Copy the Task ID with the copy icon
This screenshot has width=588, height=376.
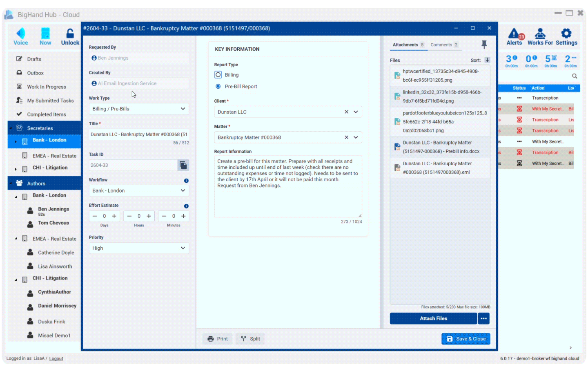point(183,165)
